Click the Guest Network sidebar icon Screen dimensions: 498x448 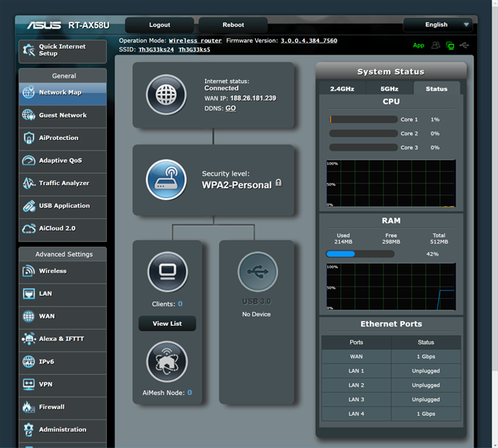tap(28, 115)
